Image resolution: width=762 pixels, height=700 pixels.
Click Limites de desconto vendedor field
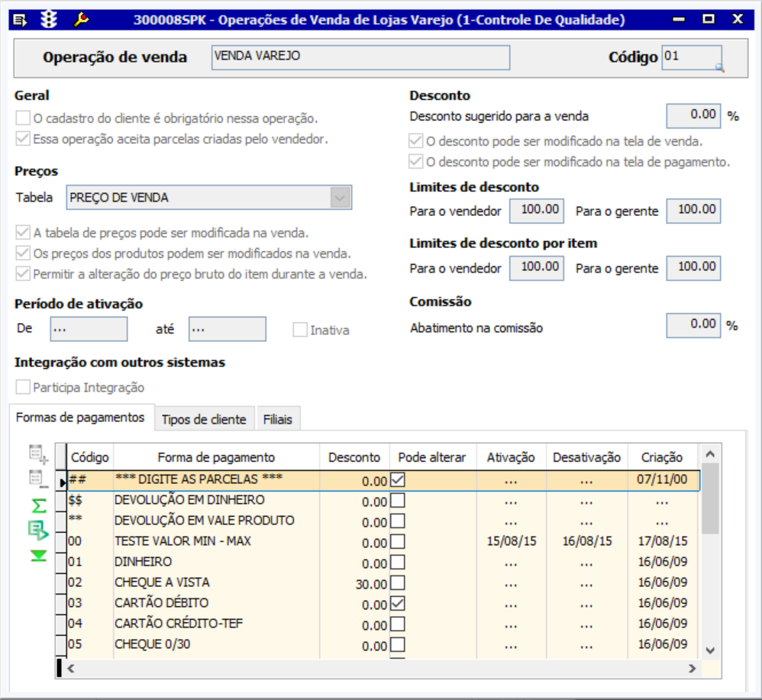tap(537, 211)
